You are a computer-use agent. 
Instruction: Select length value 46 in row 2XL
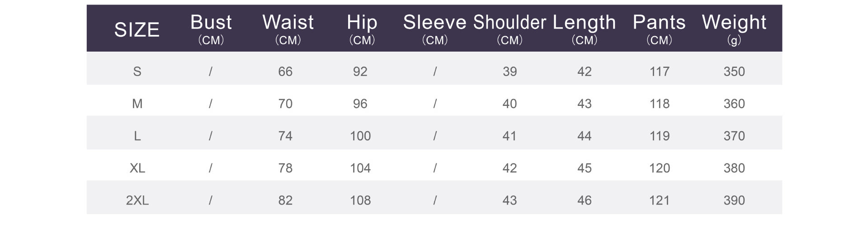pyautogui.click(x=585, y=200)
